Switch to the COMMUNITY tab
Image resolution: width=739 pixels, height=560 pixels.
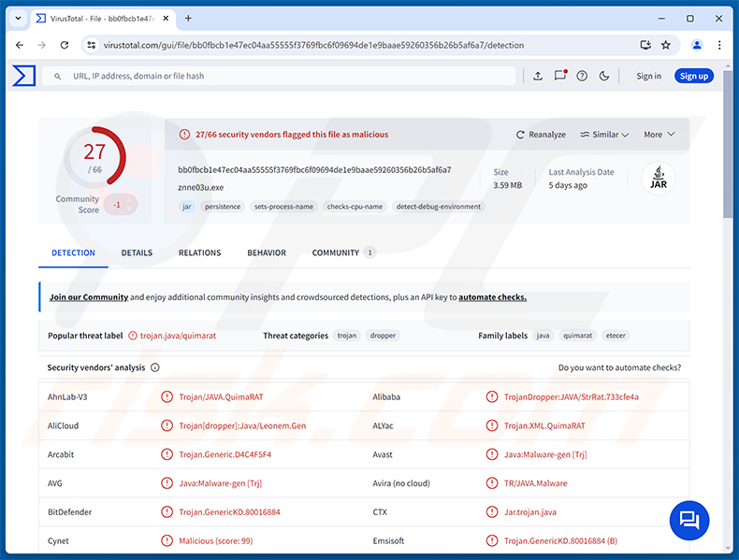click(343, 253)
